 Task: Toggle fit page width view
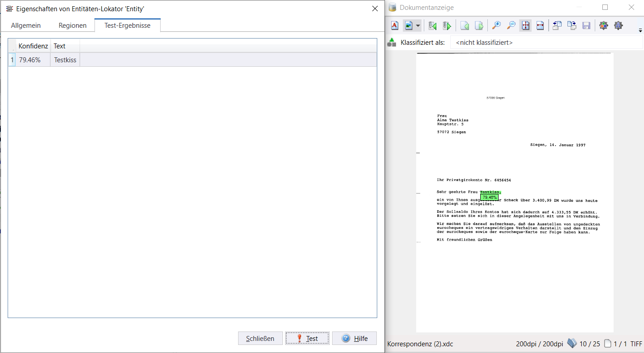click(540, 26)
